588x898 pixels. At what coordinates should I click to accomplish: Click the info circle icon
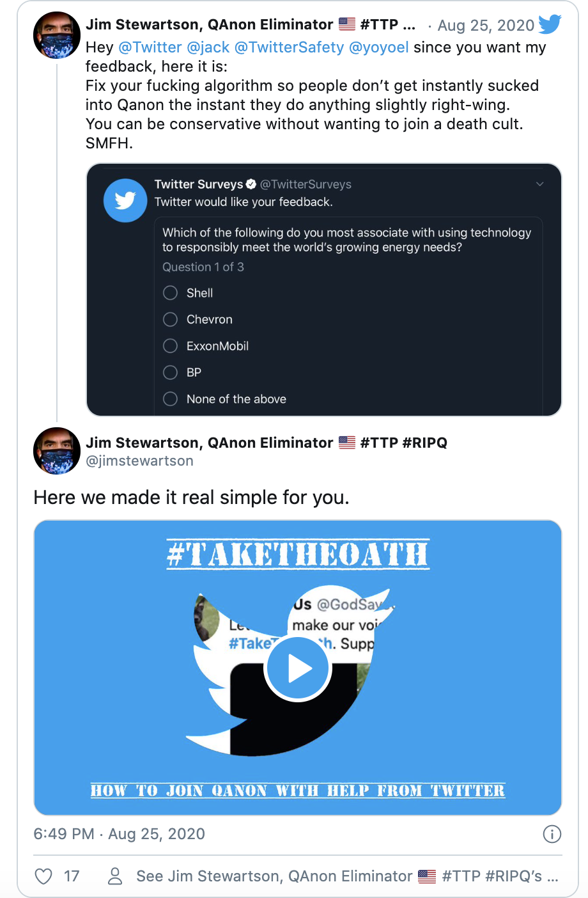coord(552,834)
